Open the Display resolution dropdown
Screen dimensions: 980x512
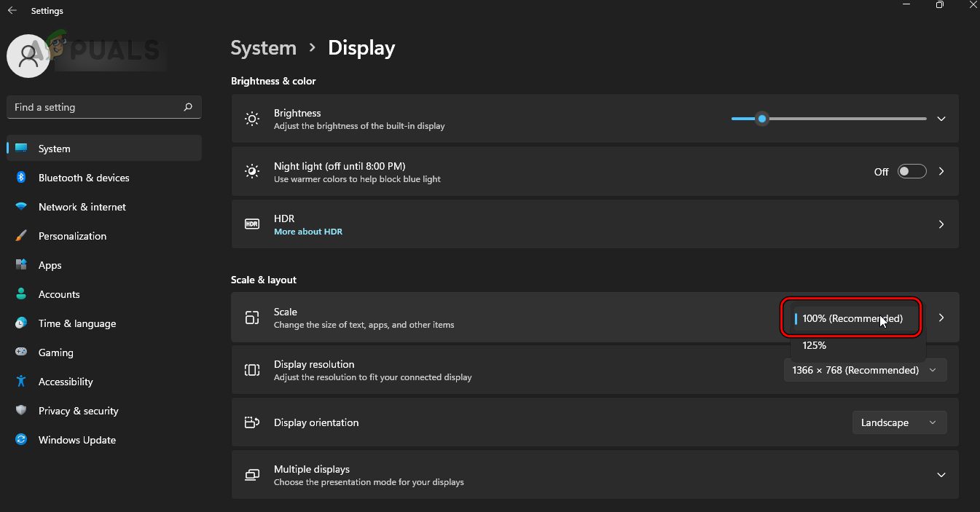coord(865,369)
